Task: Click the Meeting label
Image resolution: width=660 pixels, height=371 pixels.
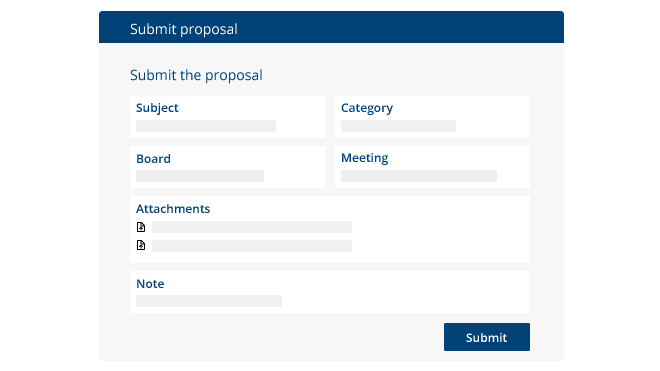Action: (x=365, y=158)
